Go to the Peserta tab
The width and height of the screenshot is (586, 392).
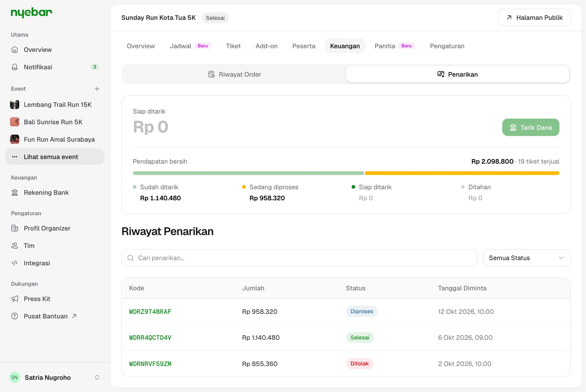(x=304, y=46)
